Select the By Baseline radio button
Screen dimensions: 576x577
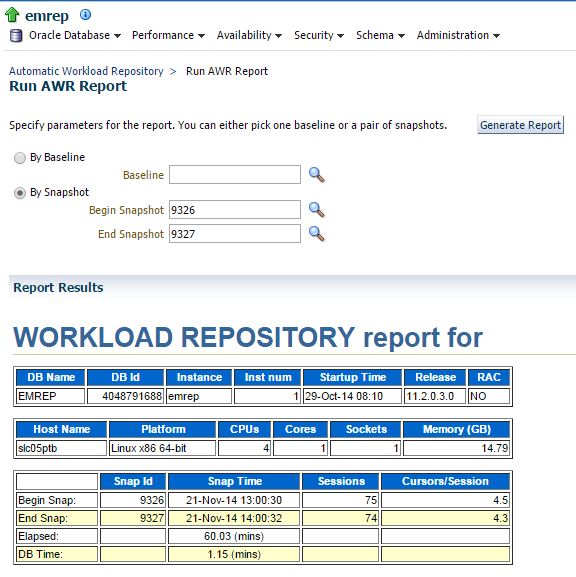(x=20, y=158)
